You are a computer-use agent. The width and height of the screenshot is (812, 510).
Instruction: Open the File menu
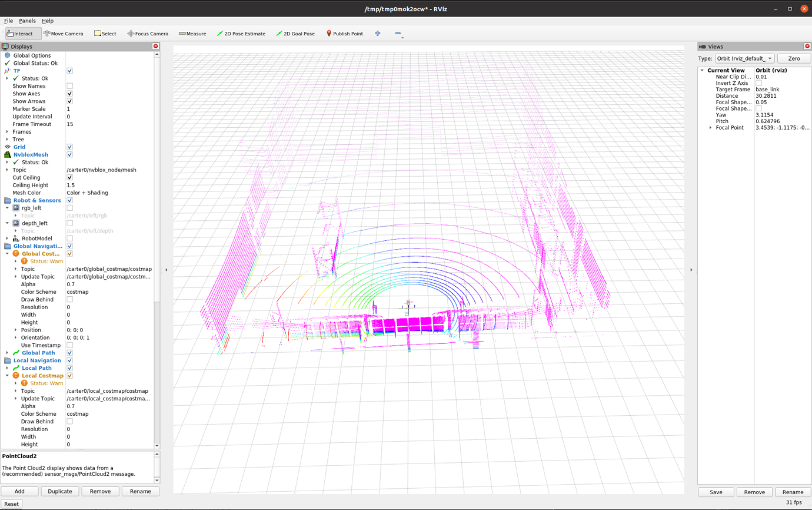(x=8, y=21)
